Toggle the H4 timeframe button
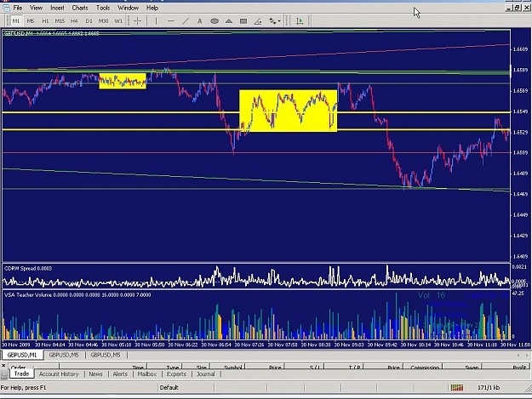 click(74, 21)
